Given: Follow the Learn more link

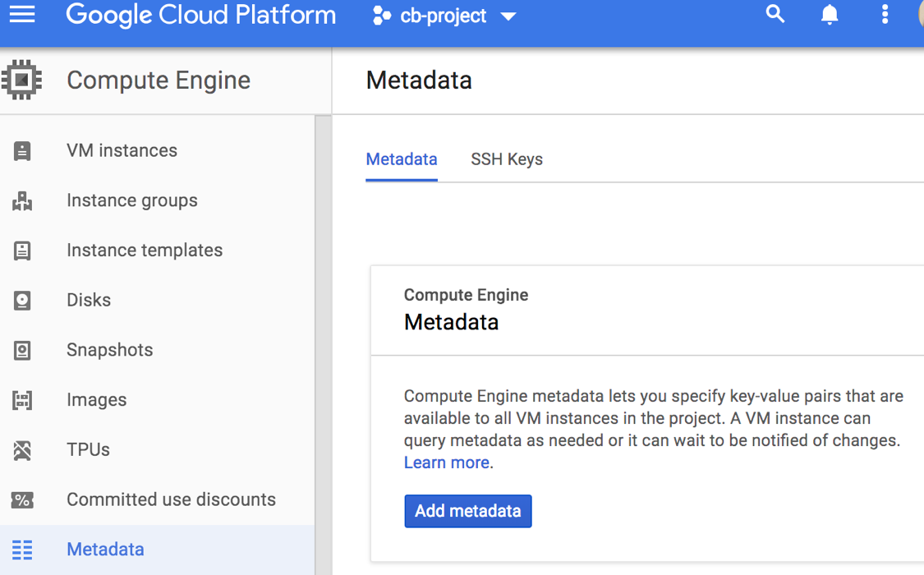Looking at the screenshot, I should click(x=447, y=462).
